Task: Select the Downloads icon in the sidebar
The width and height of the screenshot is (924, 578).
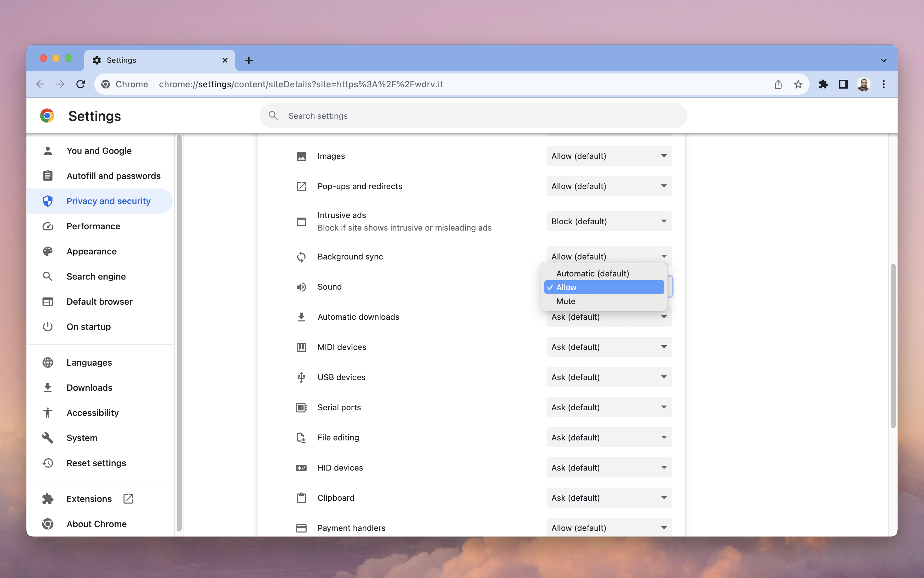Action: [47, 387]
